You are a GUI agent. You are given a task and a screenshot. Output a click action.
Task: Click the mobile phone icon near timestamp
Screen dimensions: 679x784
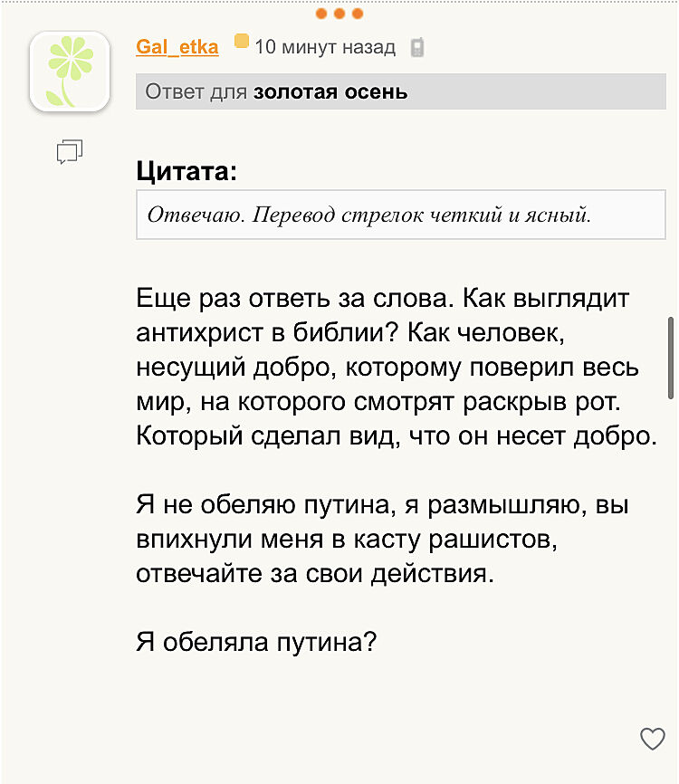pos(417,47)
